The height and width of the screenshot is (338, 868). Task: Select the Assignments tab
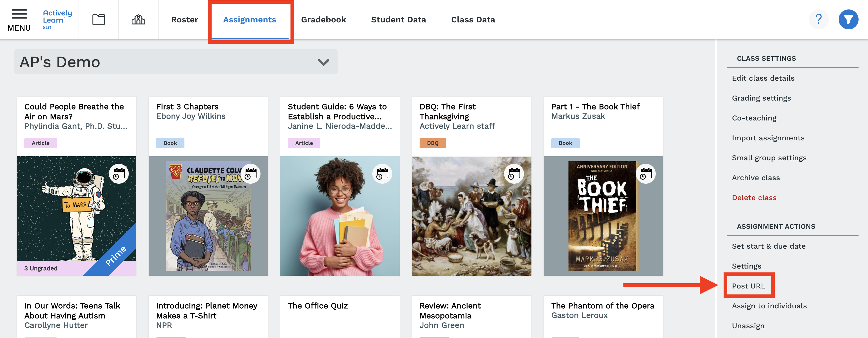coord(249,20)
